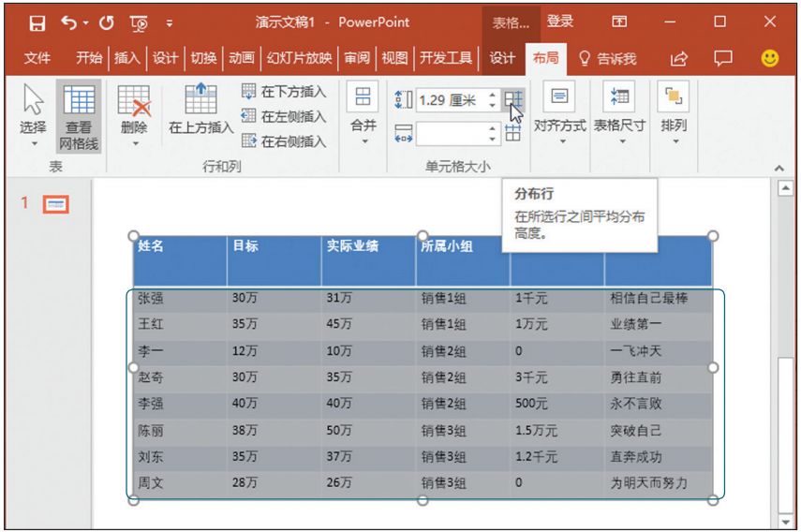The width and height of the screenshot is (801, 532).
Task: Click the 目标 header cell
Action: pyautogui.click(x=274, y=260)
